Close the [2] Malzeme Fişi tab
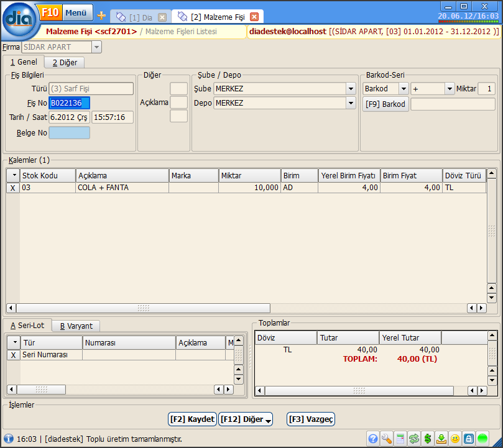Viewport: 503px width, 448px height. [254, 17]
